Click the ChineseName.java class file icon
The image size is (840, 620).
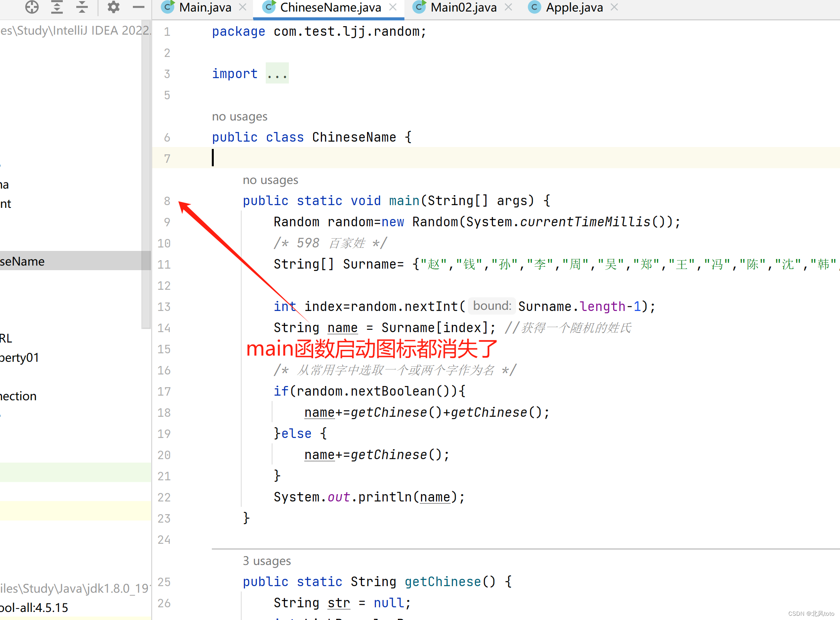[x=269, y=7]
